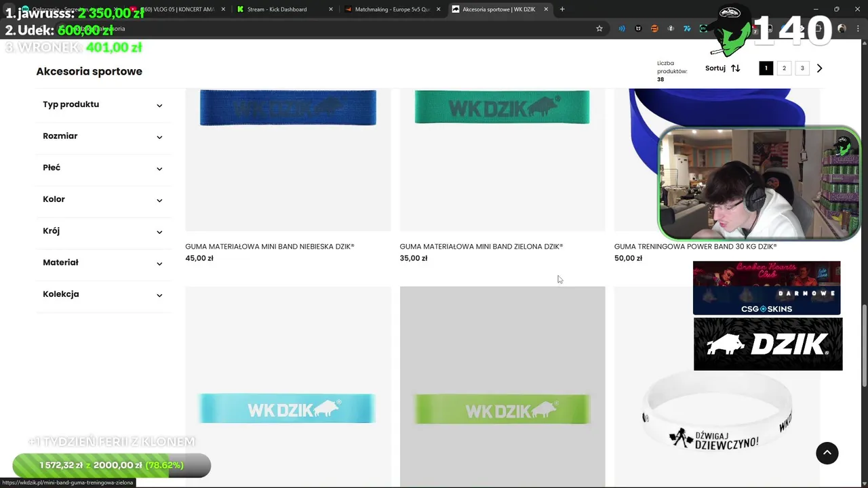
Task: Click the donation goal progress bar
Action: pyautogui.click(x=112, y=466)
